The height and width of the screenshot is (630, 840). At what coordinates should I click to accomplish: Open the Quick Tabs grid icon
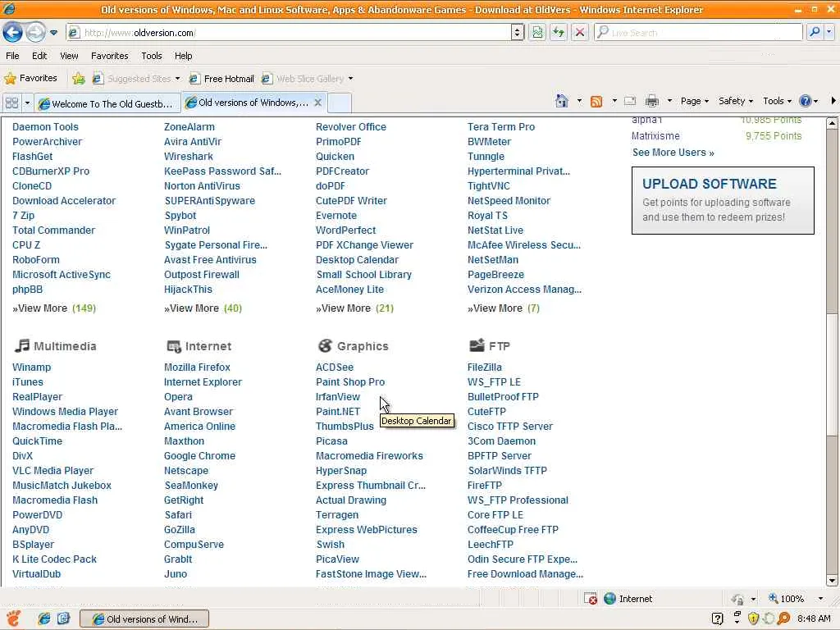point(11,103)
